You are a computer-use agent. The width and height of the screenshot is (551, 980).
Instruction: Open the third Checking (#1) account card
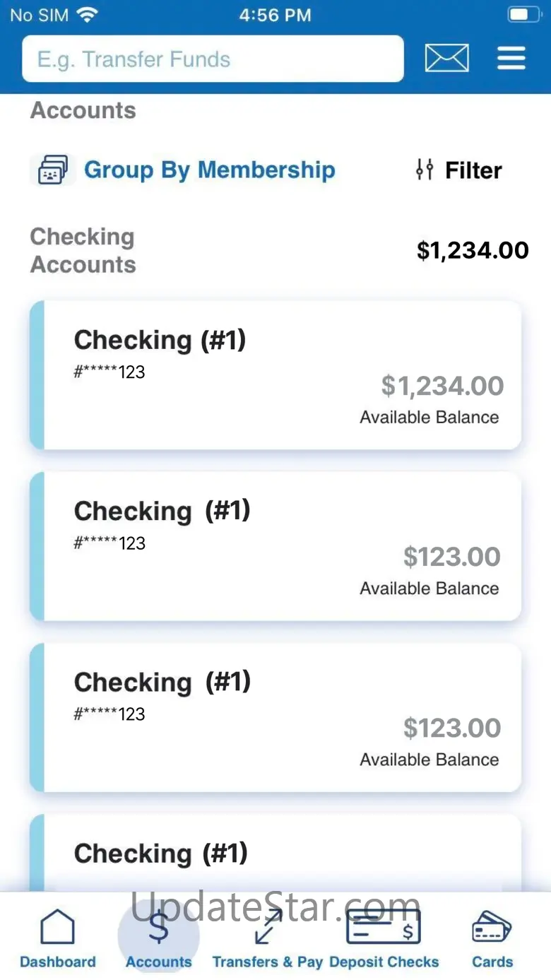(x=275, y=717)
